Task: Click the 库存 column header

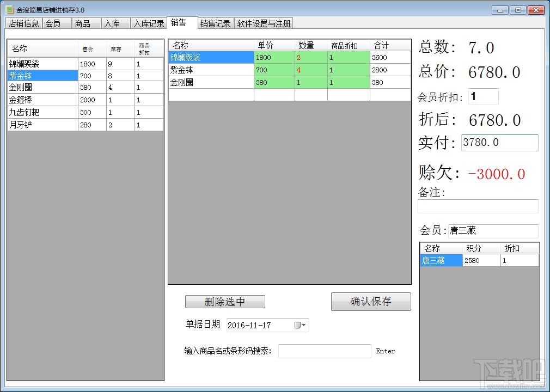Action: point(121,48)
